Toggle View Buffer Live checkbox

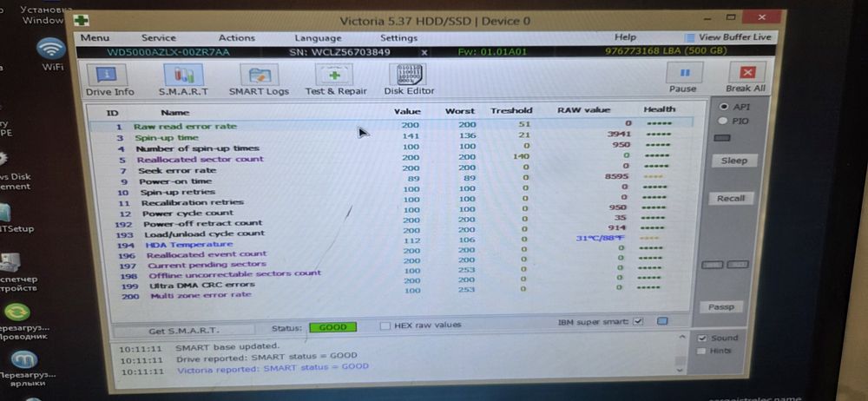pos(690,37)
